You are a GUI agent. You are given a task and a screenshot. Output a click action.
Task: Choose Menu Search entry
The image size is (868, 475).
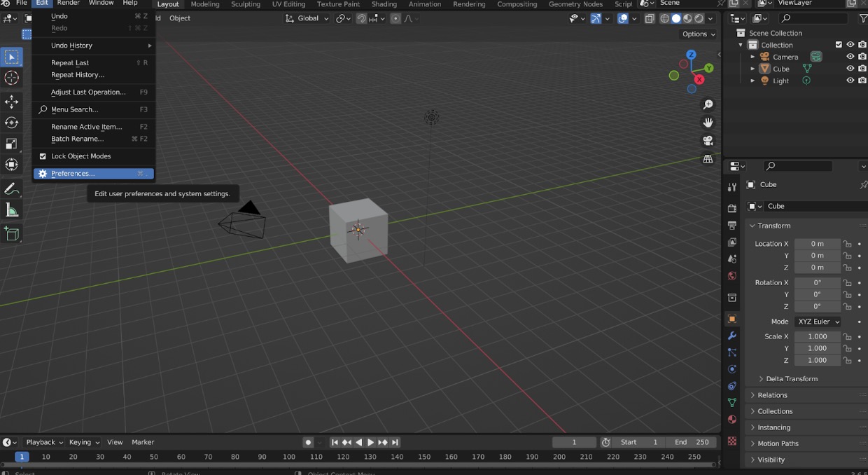[94, 109]
